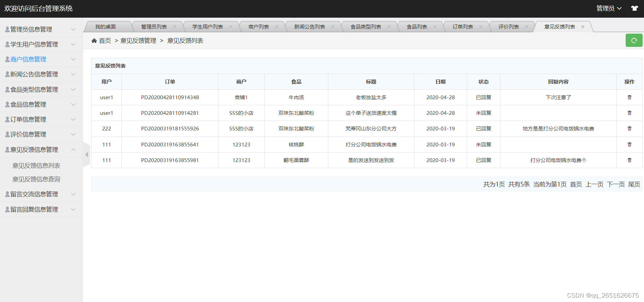Collapse 意见反馈信息管理 menu
The height and width of the screenshot is (302, 644).
pos(41,150)
